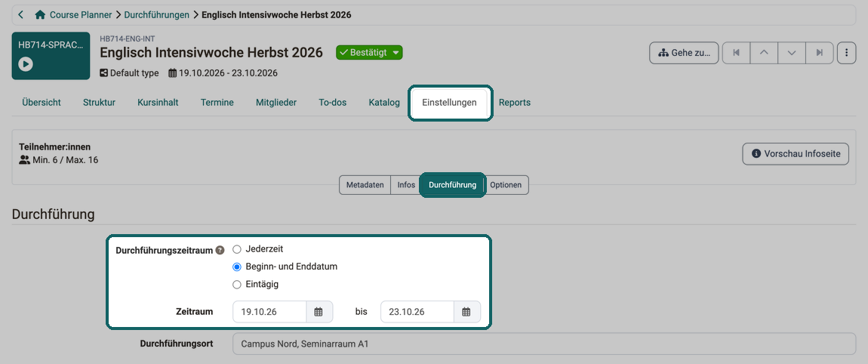Go to the previous element up arrow

764,53
